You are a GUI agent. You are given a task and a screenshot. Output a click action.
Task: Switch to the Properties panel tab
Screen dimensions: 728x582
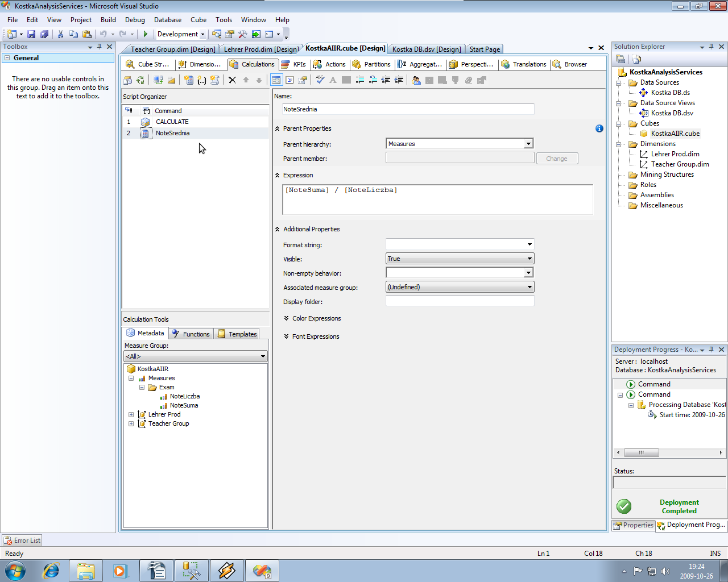click(634, 525)
